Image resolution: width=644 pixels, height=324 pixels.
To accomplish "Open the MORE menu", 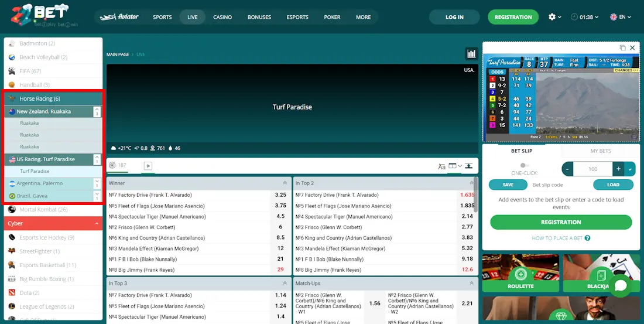I will point(363,17).
